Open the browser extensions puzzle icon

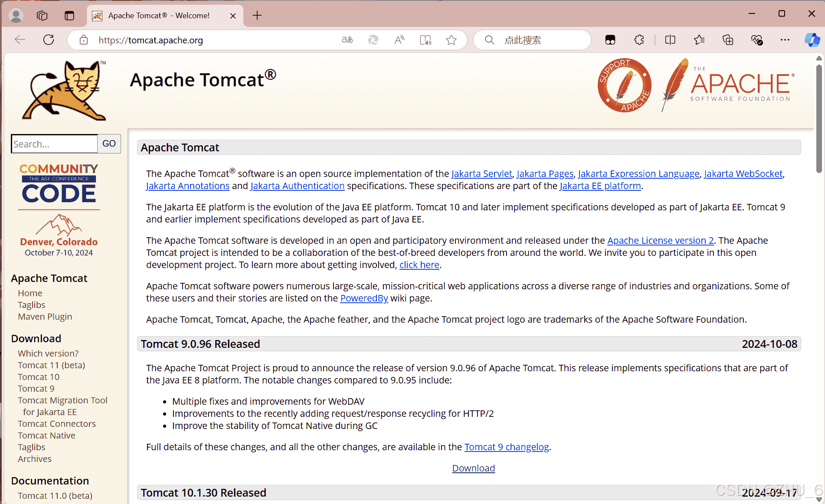[639, 40]
